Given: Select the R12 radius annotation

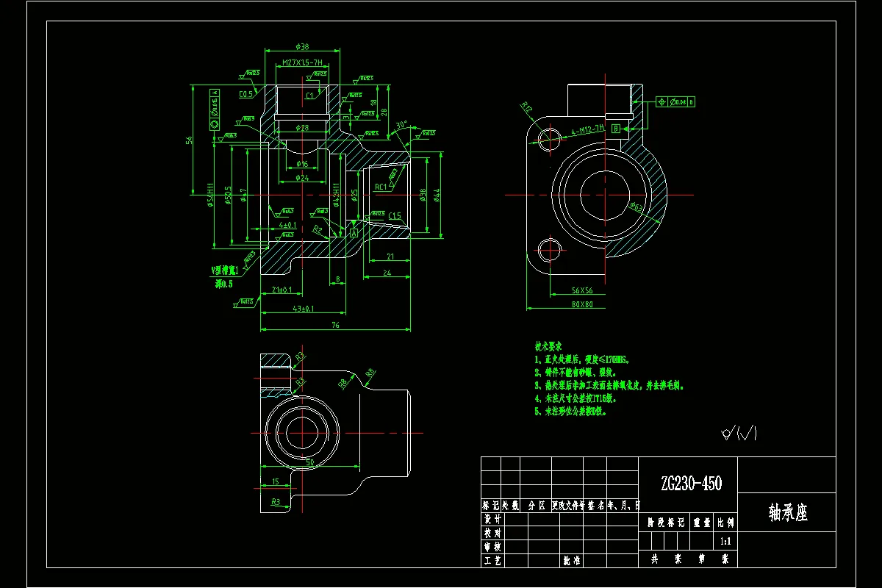Looking at the screenshot, I should point(527,107).
